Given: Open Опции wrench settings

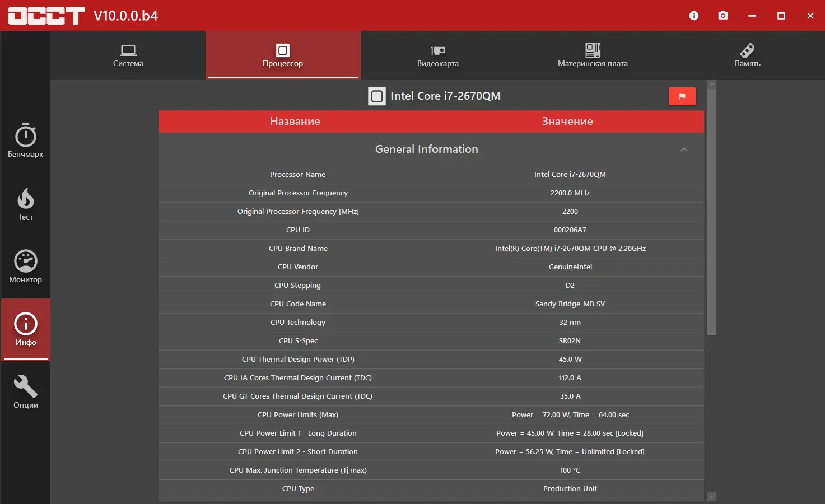Looking at the screenshot, I should (26, 392).
